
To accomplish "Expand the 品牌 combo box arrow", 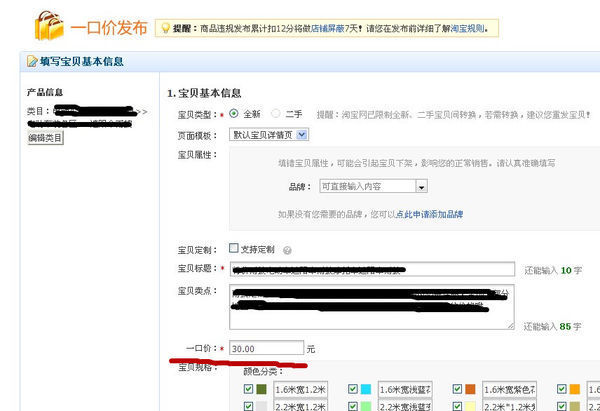I will (x=421, y=186).
